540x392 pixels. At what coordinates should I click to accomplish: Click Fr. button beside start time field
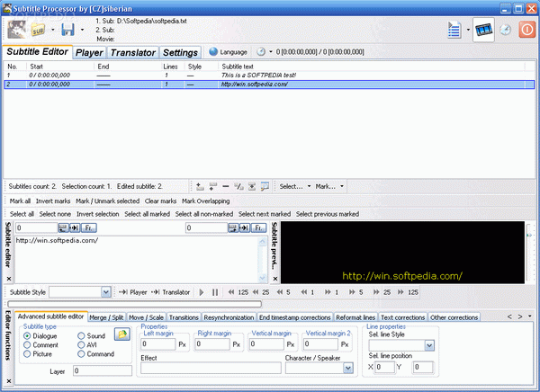pos(88,227)
